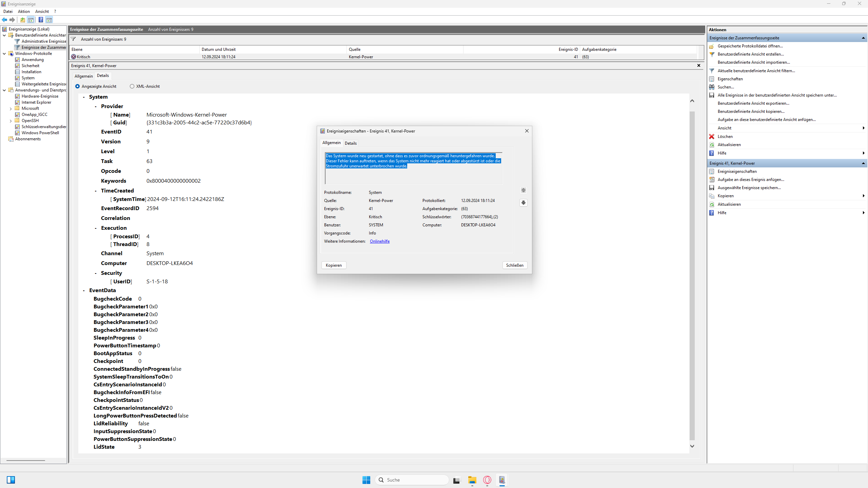The height and width of the screenshot is (488, 868).
Task: Open the Onlinehilfe link
Action: pos(380,241)
